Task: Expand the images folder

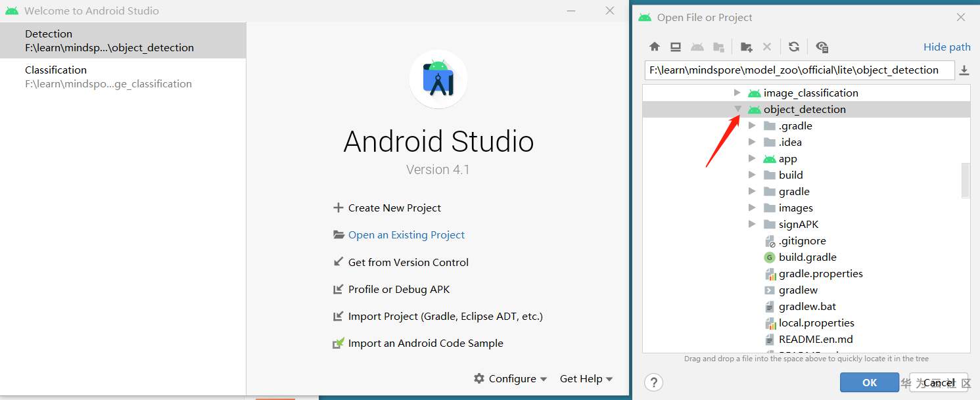Action: pyautogui.click(x=753, y=208)
